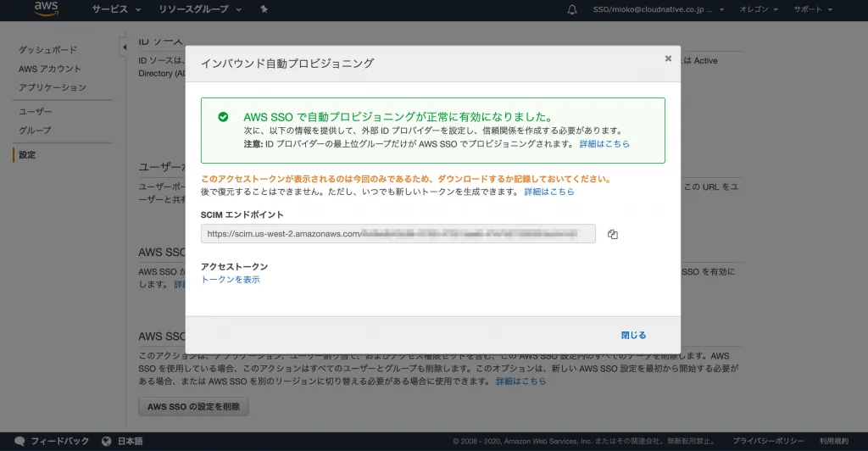This screenshot has height=451, width=868.
Task: Open the サービス dropdown menu
Action: (116, 9)
